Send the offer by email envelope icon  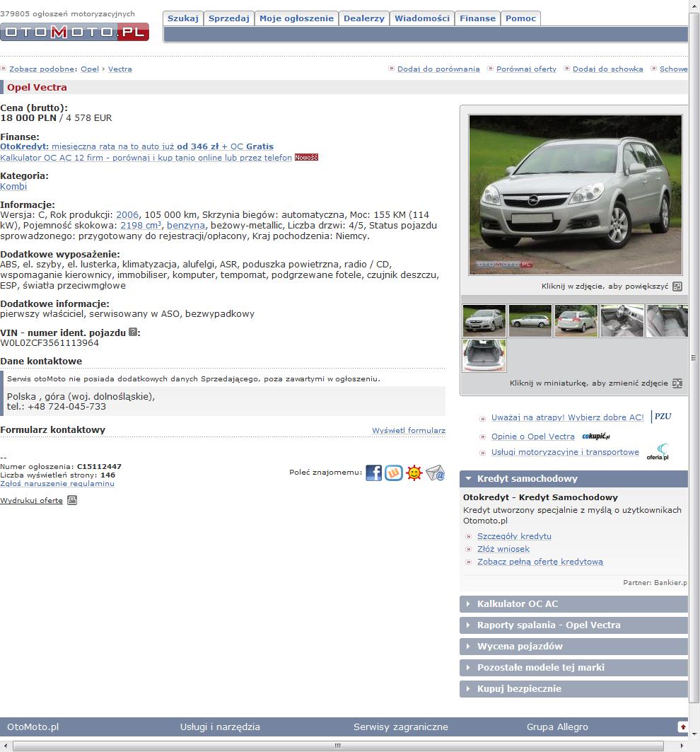coord(436,473)
